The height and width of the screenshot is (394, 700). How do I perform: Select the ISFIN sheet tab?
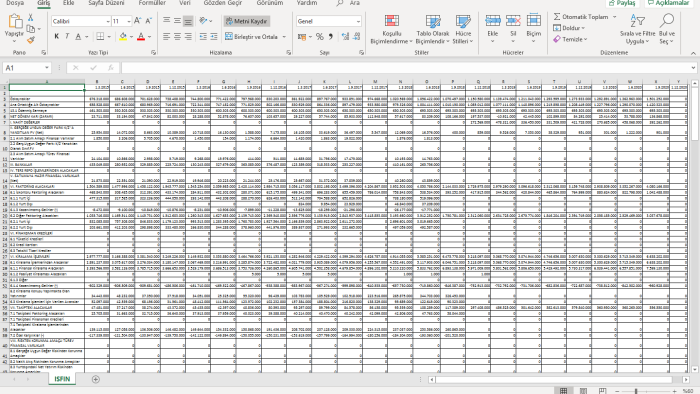62,379
